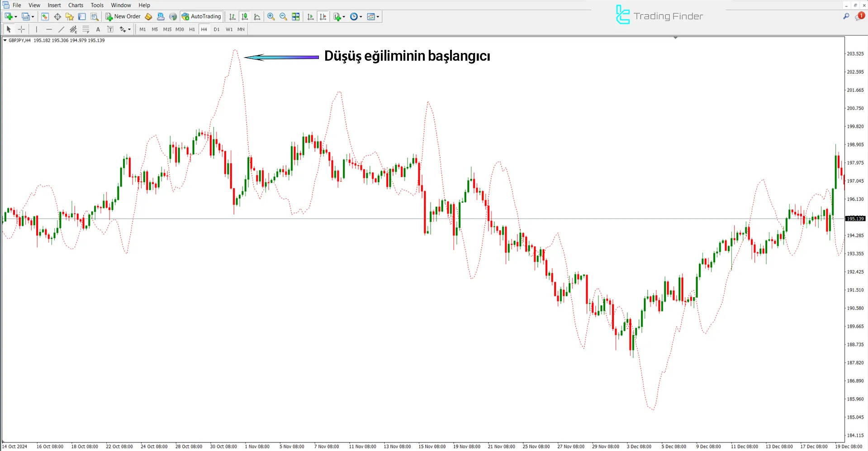The height and width of the screenshot is (451, 868).
Task: Toggle AutoTrading on
Action: [201, 16]
